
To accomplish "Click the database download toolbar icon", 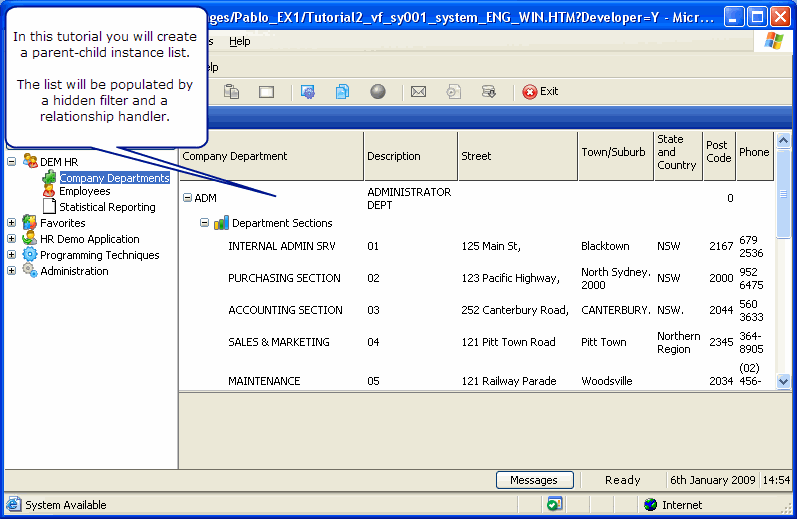I will [489, 91].
